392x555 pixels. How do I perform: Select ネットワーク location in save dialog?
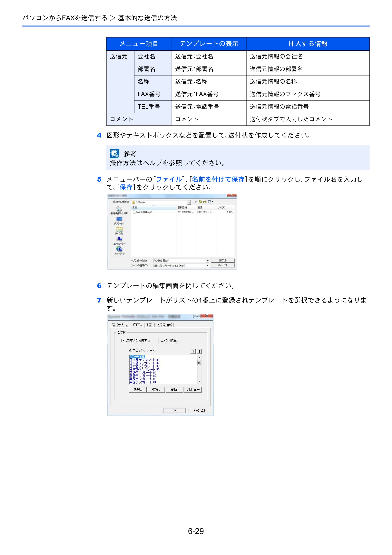point(119,251)
